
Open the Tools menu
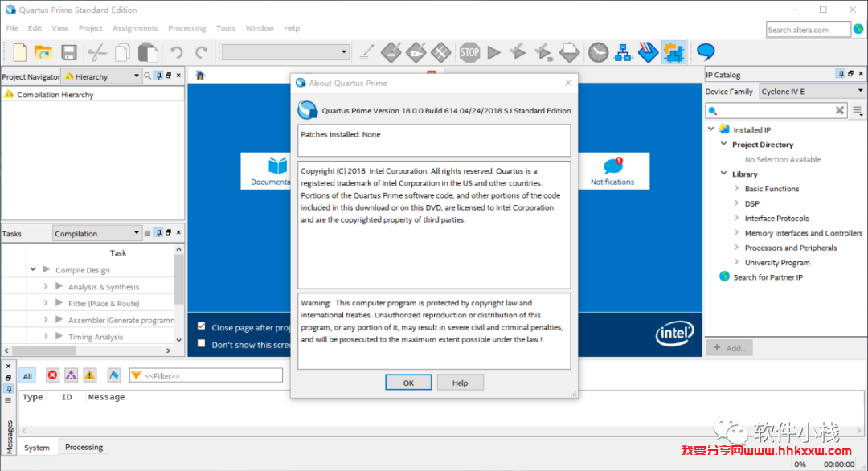pyautogui.click(x=225, y=28)
